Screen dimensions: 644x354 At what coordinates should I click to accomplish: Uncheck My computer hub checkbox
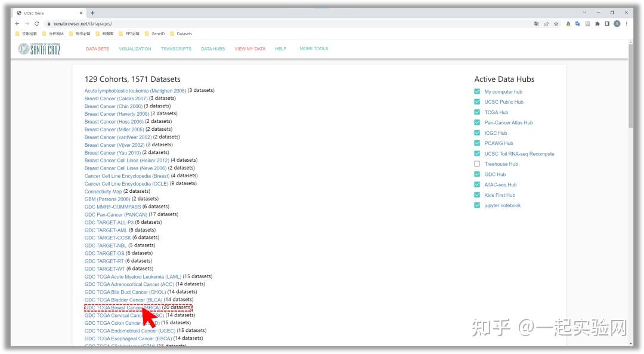(477, 91)
